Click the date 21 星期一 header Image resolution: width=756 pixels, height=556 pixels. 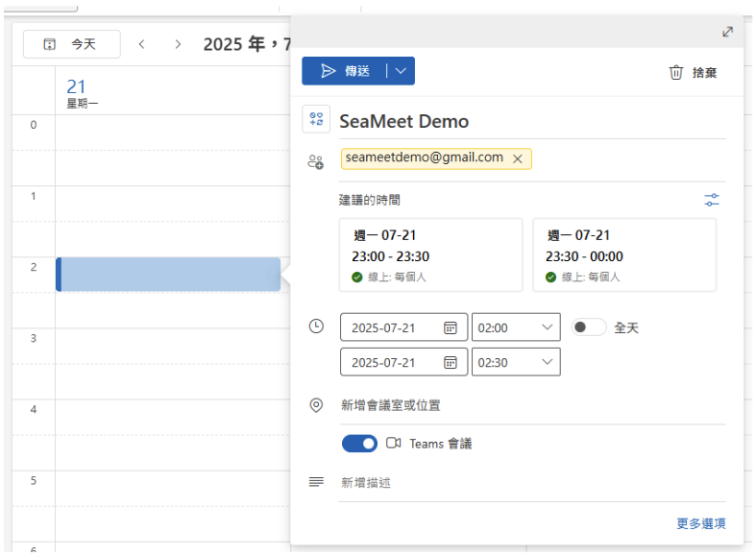pos(82,93)
